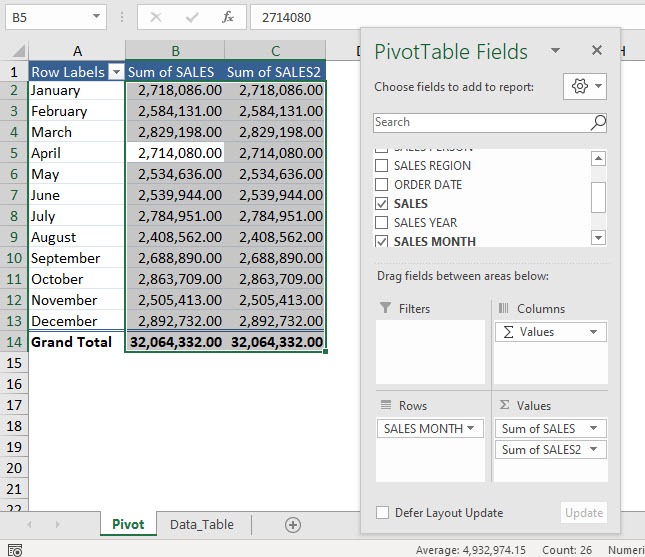The width and height of the screenshot is (645, 557).
Task: Open the Row Labels filter dropdown
Action: (116, 72)
